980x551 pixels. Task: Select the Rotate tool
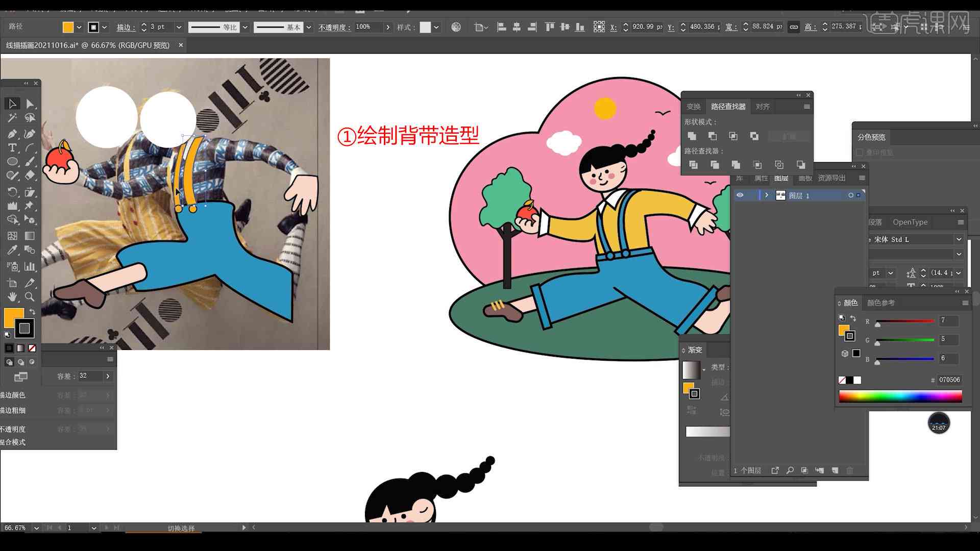click(x=12, y=192)
